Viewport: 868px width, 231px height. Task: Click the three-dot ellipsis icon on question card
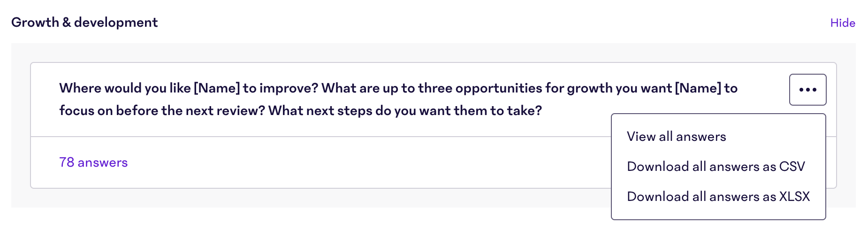pos(807,90)
